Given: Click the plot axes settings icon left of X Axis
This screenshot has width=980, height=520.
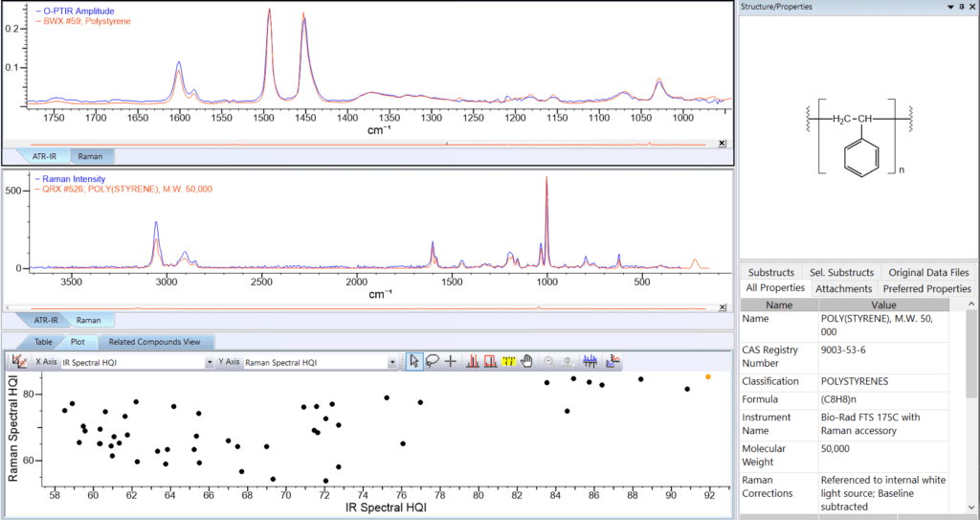Looking at the screenshot, I should (x=20, y=362).
